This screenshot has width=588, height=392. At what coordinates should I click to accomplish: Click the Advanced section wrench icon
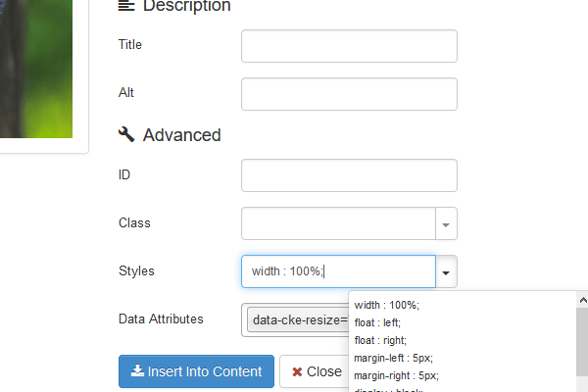[x=125, y=134]
